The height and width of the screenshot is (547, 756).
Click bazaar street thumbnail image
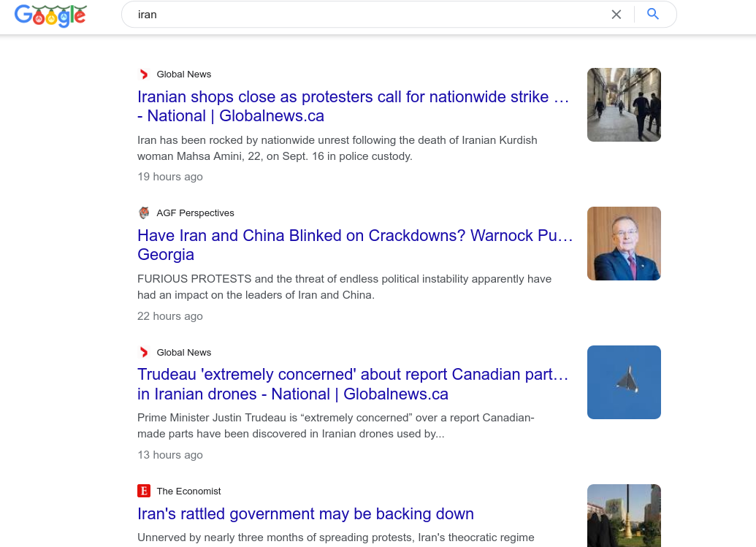point(624,104)
